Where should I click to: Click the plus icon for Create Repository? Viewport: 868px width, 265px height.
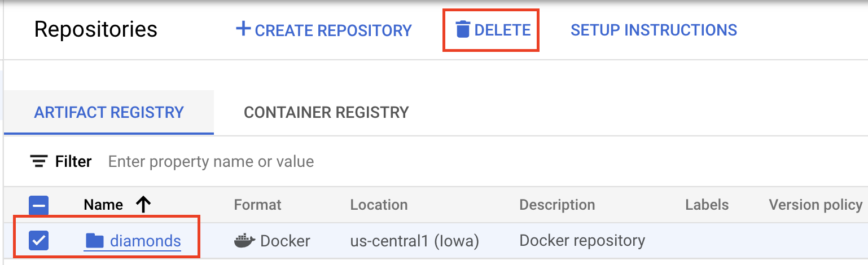(x=243, y=29)
